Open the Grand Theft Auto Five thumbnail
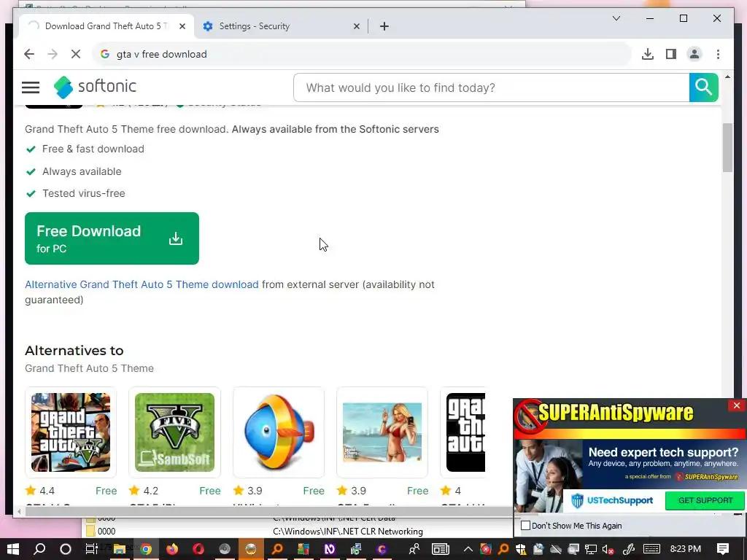 (71, 432)
